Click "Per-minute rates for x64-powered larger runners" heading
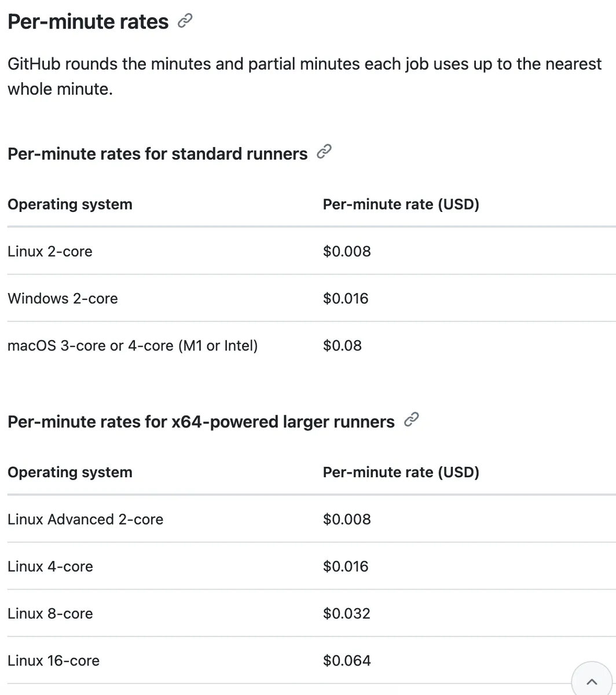Viewport: 616px width, 695px height. [201, 422]
